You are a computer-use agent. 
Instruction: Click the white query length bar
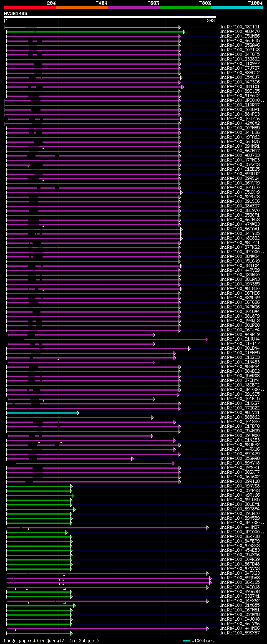point(110,17)
